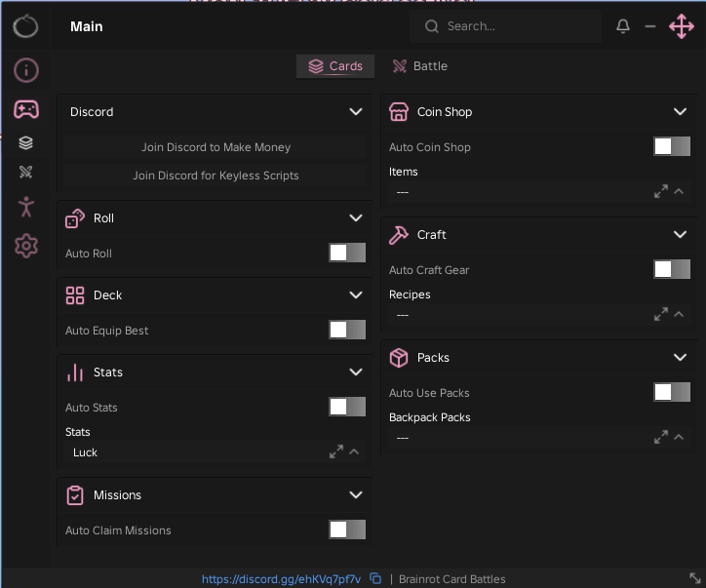Click the dice Roll icon
Screen dimensions: 706x588
(75, 218)
